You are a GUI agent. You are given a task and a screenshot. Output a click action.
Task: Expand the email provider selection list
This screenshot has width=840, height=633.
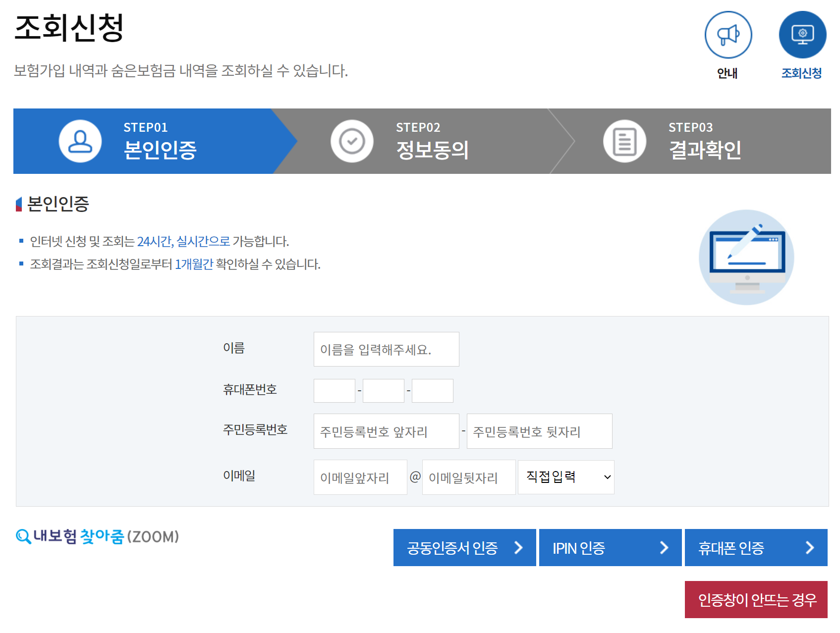coord(566,476)
